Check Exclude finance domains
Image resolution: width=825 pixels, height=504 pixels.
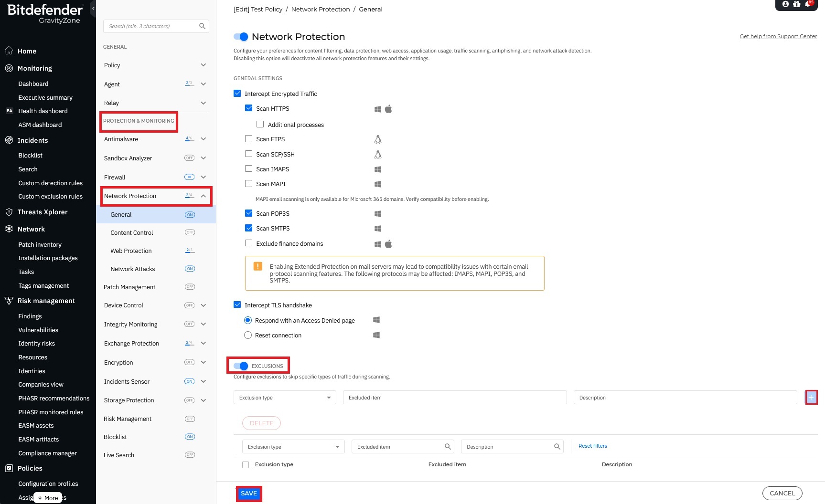pyautogui.click(x=248, y=243)
